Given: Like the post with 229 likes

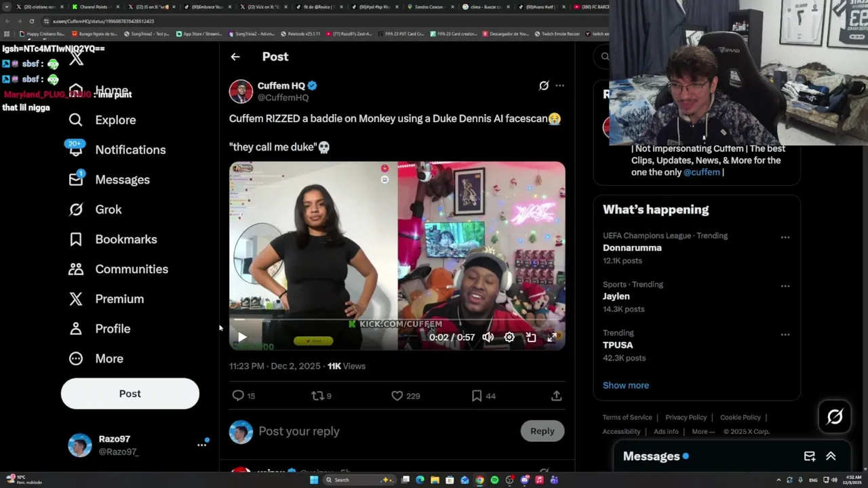Looking at the screenshot, I should (406, 396).
